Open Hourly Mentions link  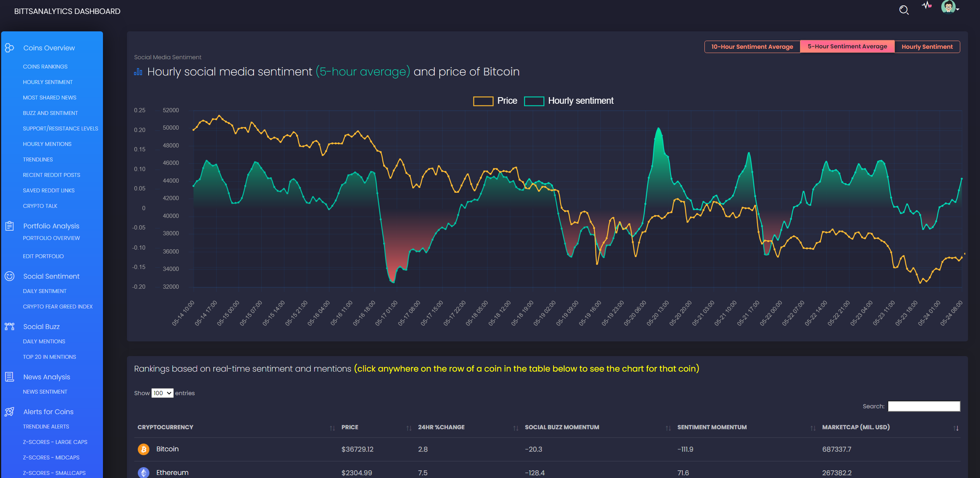pos(47,144)
